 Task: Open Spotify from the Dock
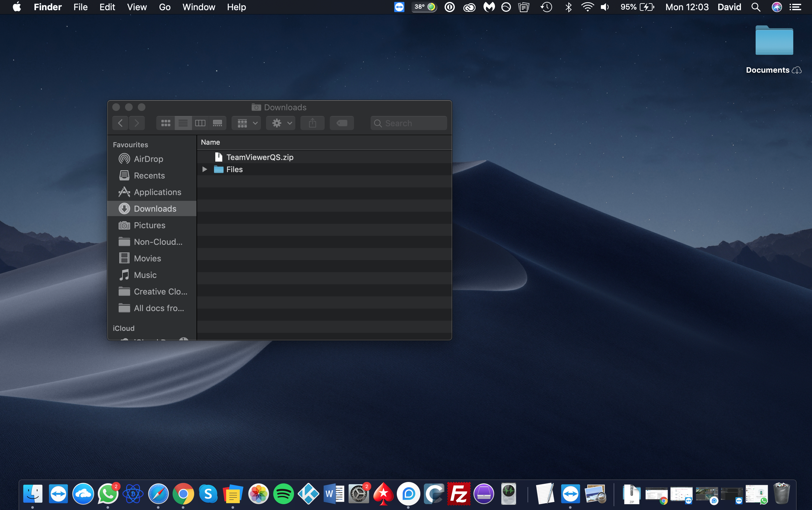(x=283, y=494)
